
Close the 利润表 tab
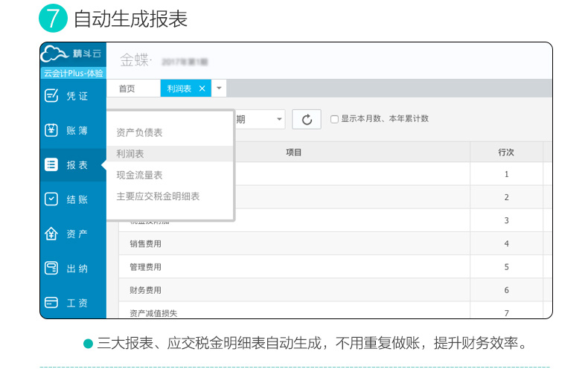(x=202, y=89)
